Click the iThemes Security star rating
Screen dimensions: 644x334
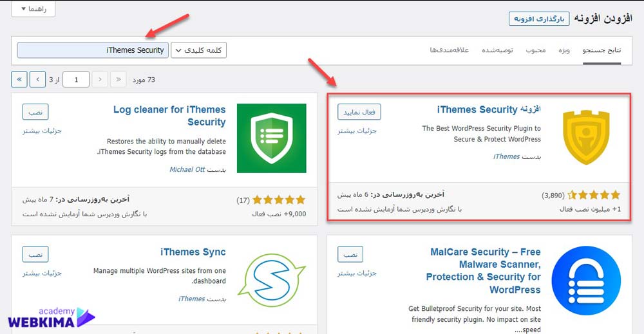pyautogui.click(x=594, y=195)
